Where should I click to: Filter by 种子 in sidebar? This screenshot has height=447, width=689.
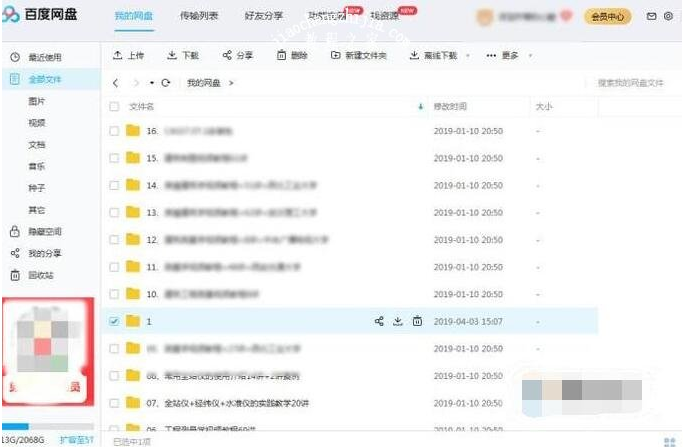(37, 188)
